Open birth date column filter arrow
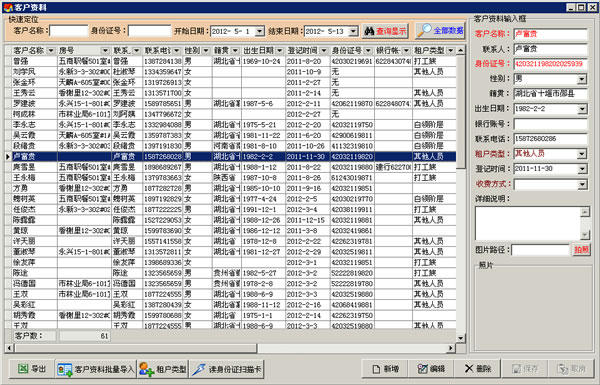 click(x=280, y=51)
